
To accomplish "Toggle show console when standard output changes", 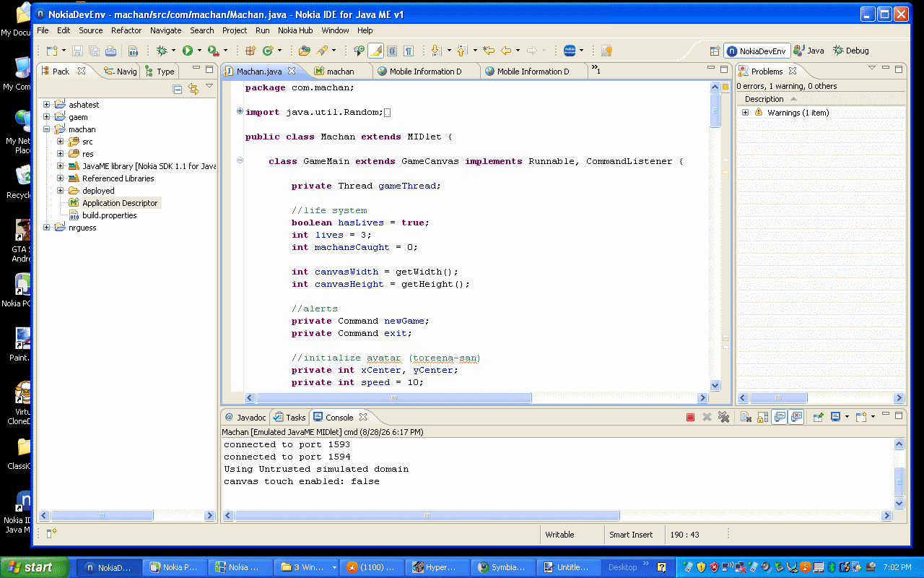I will click(779, 417).
